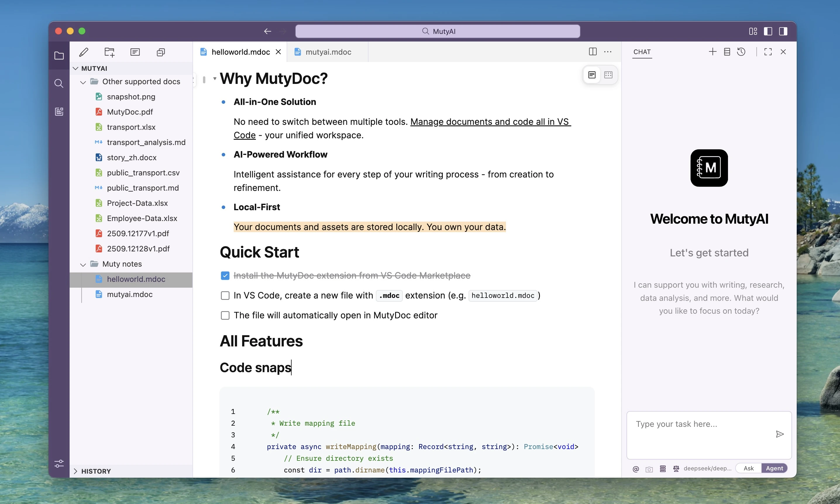Collapse the Muty notes folder
Screen dimensions: 840x504
pyautogui.click(x=83, y=264)
